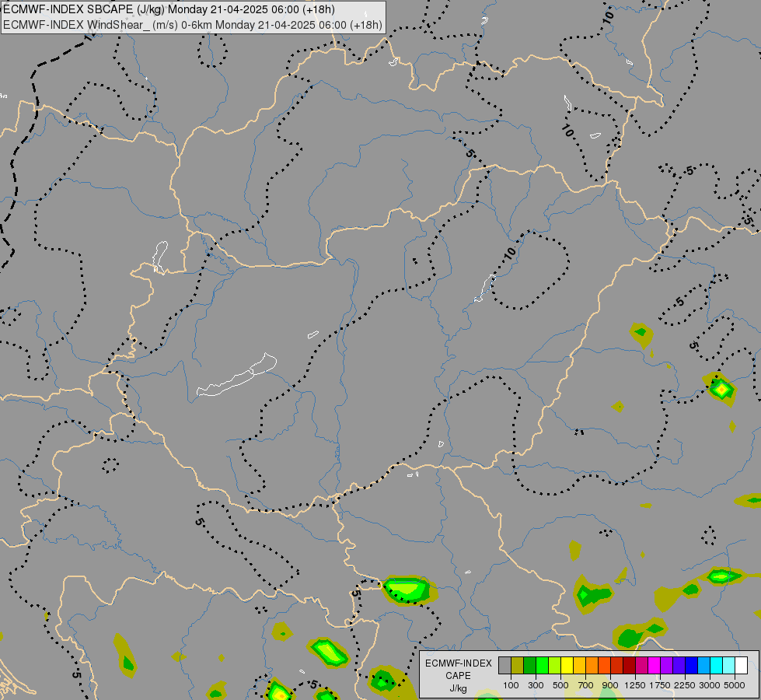The image size is (761, 700).
Task: Choose the amber legend swatch
Action: point(579,666)
